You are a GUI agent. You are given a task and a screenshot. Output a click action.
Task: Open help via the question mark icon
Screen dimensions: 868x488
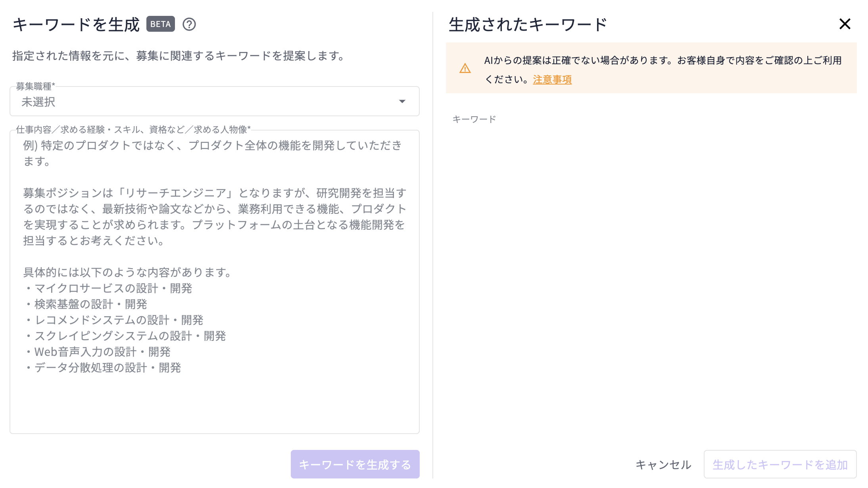coord(189,25)
